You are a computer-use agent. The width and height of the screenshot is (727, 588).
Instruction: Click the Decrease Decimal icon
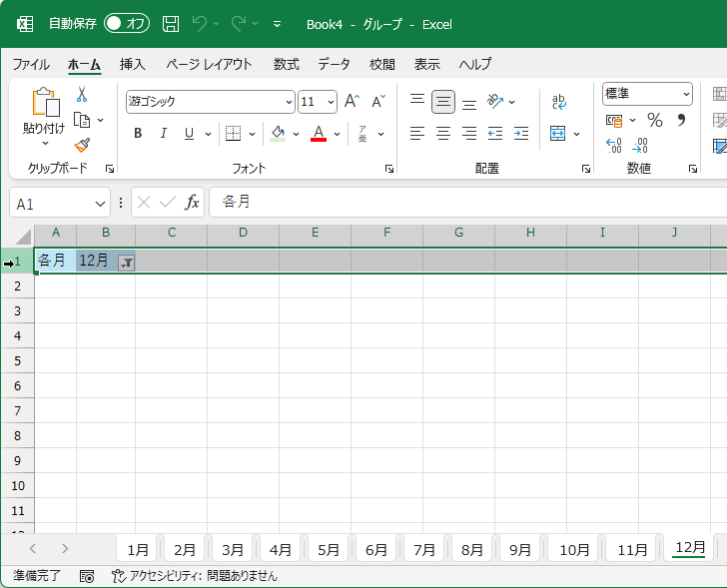pos(640,146)
